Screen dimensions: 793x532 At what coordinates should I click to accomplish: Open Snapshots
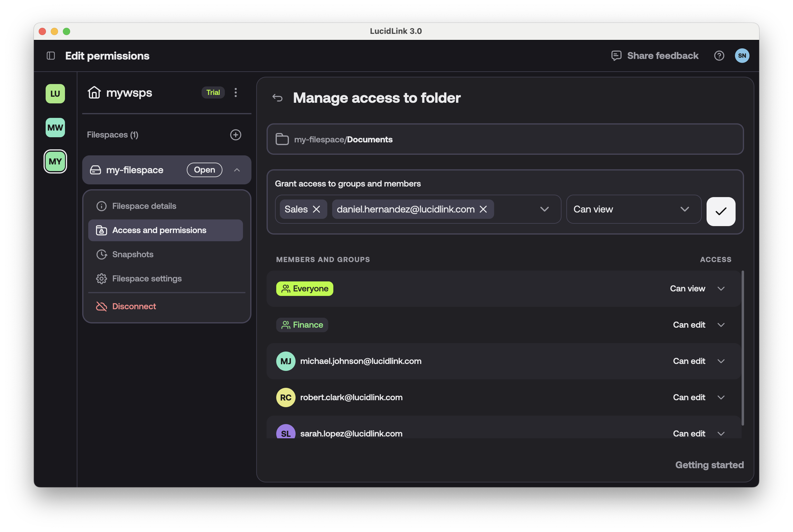click(165, 255)
